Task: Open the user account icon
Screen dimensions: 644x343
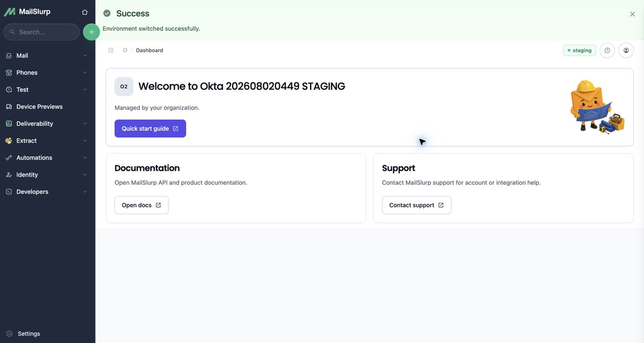Action: (x=626, y=50)
